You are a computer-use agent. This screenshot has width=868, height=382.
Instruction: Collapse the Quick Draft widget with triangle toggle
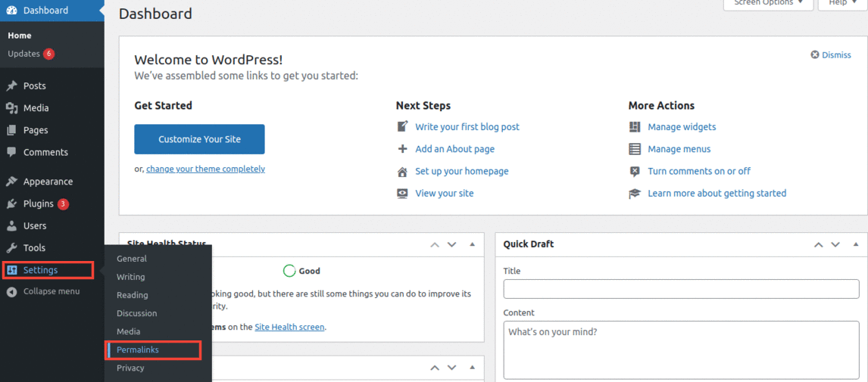click(855, 244)
